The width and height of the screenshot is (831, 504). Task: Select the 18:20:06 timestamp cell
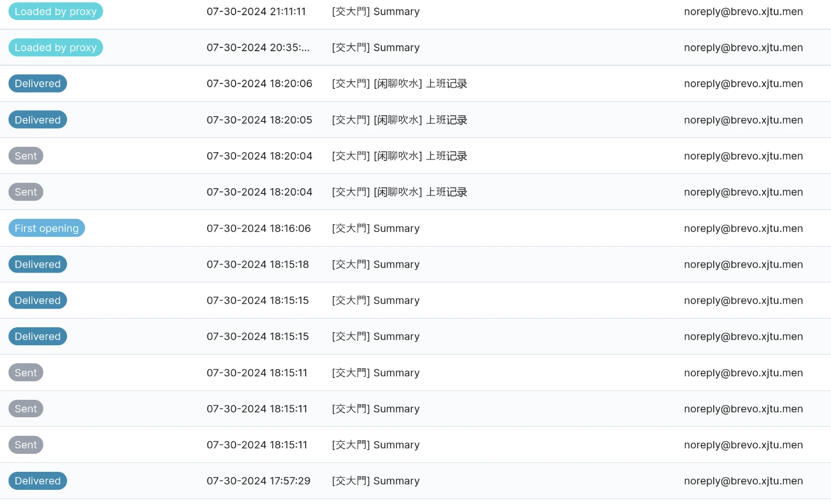[259, 83]
